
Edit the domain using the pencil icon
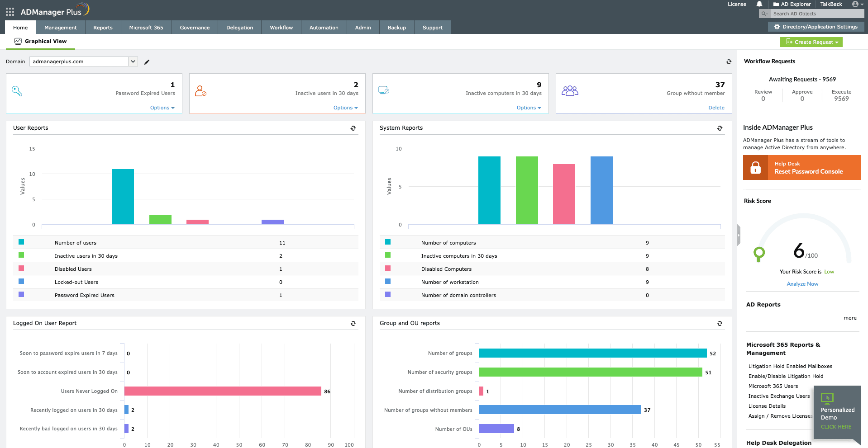click(147, 61)
